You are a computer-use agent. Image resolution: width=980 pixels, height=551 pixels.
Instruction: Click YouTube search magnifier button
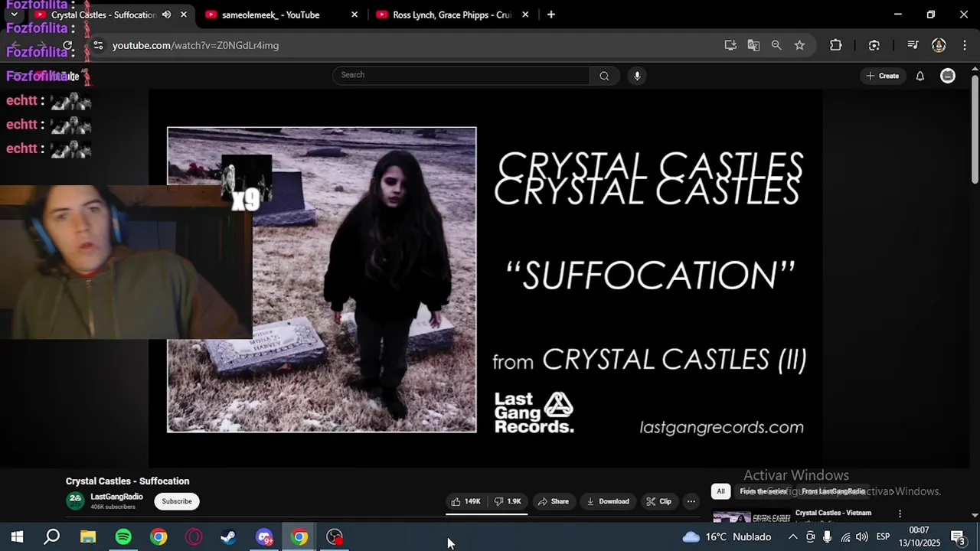604,75
